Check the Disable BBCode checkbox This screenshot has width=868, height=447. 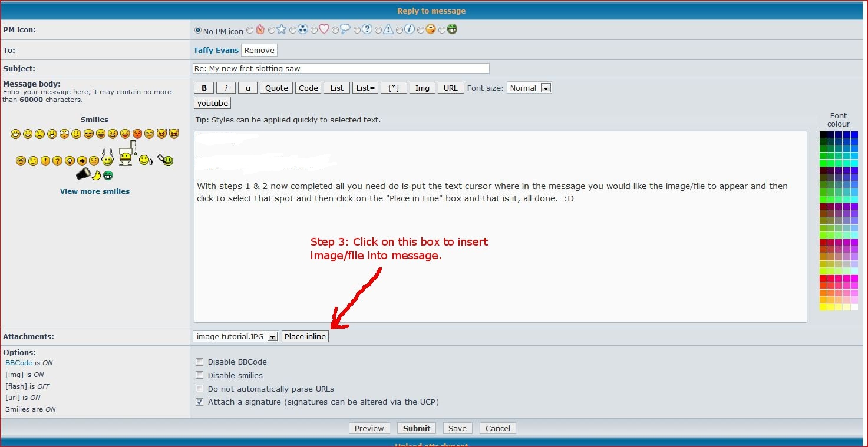pyautogui.click(x=200, y=362)
